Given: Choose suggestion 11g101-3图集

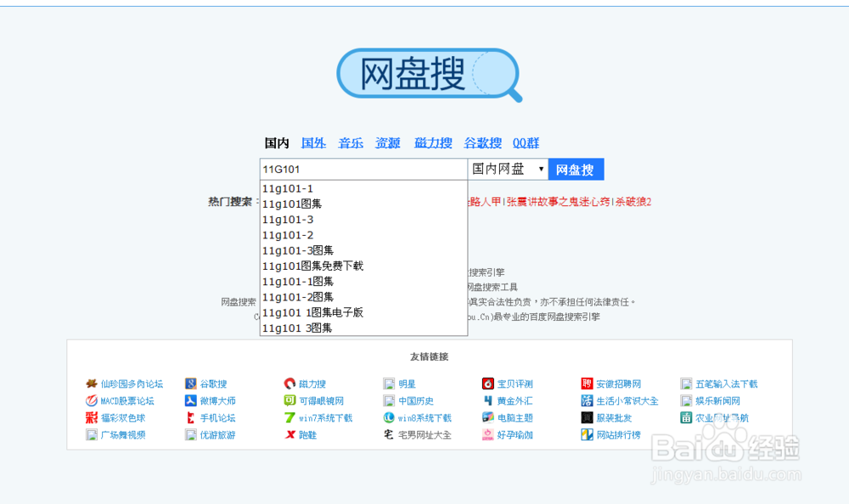Looking at the screenshot, I should pos(363,250).
